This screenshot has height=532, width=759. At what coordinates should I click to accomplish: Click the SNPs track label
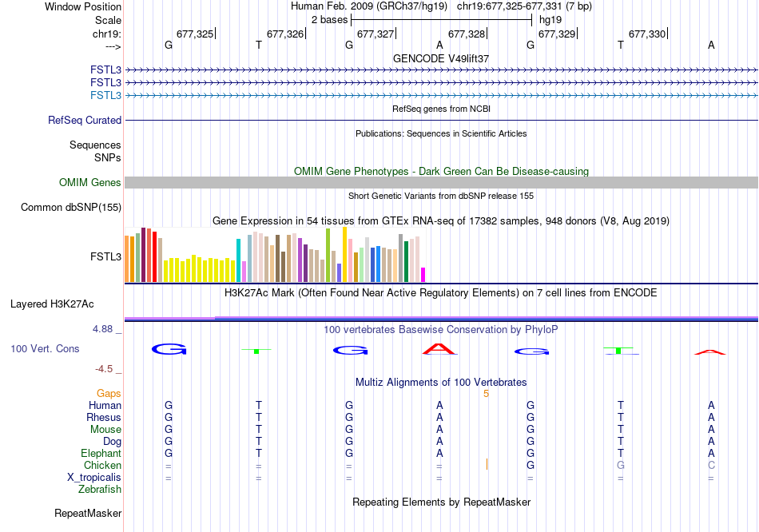pos(108,157)
